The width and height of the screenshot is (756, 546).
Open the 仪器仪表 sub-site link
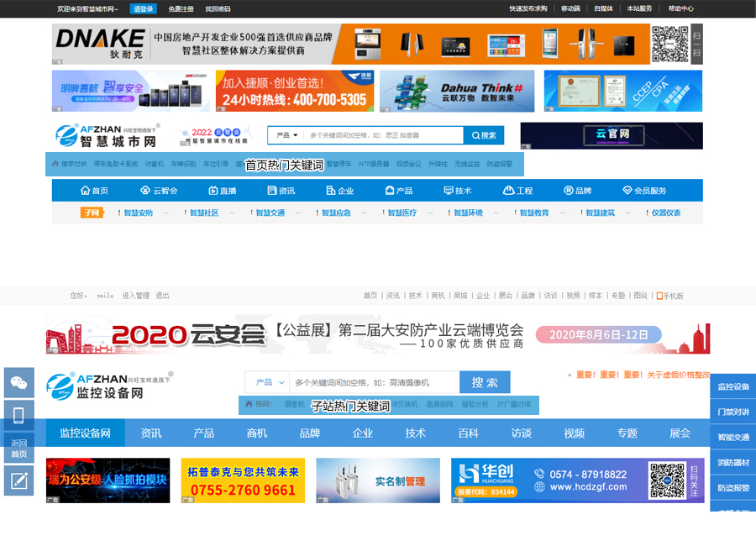(x=666, y=213)
